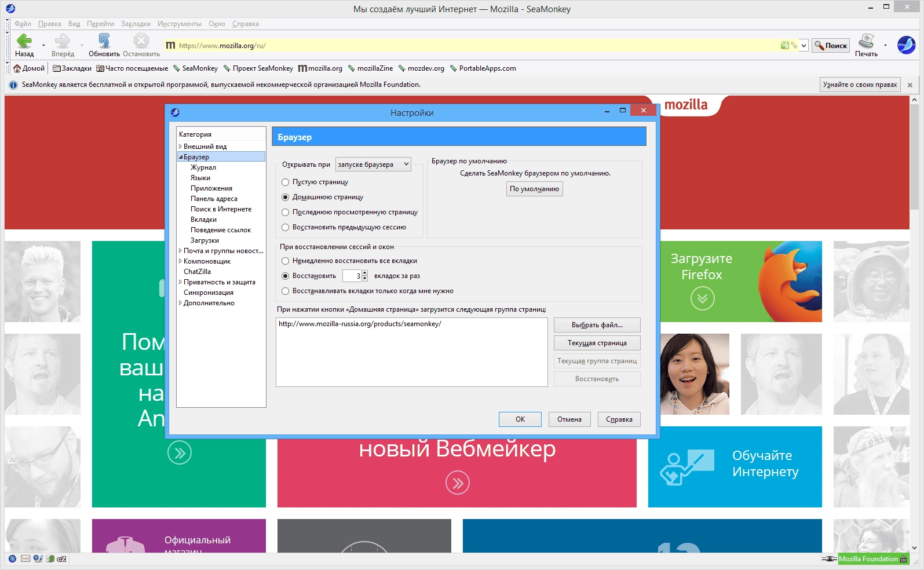Open the PortableApps.com bookmark

[483, 68]
